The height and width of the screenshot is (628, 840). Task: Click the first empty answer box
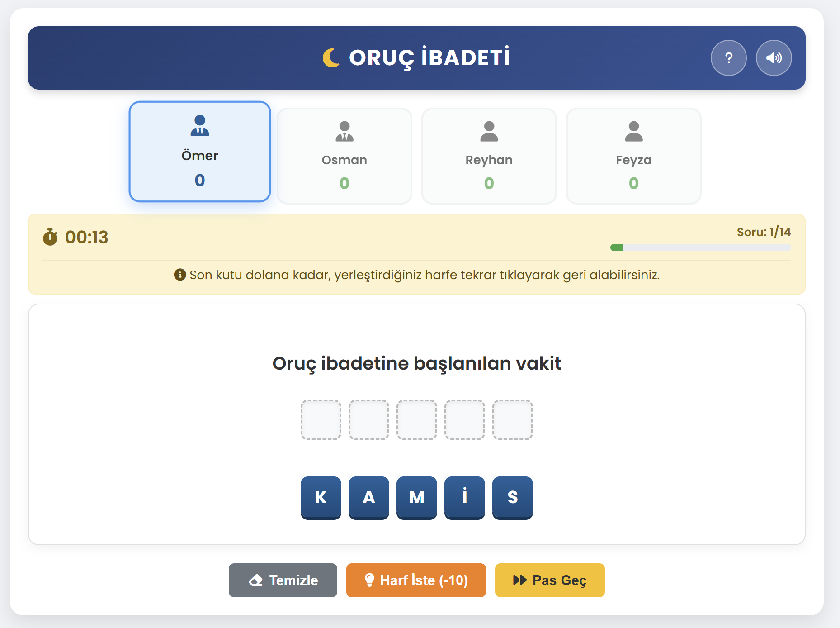tap(321, 420)
